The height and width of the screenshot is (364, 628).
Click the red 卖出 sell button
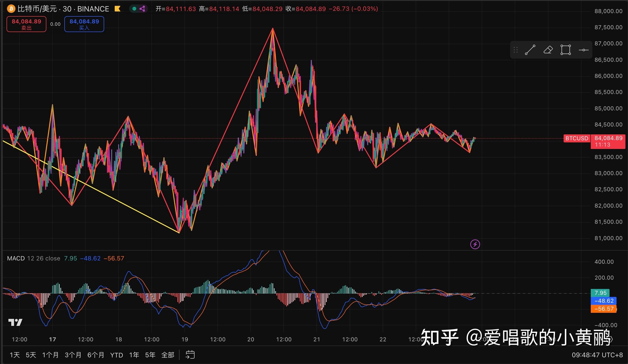[26, 24]
